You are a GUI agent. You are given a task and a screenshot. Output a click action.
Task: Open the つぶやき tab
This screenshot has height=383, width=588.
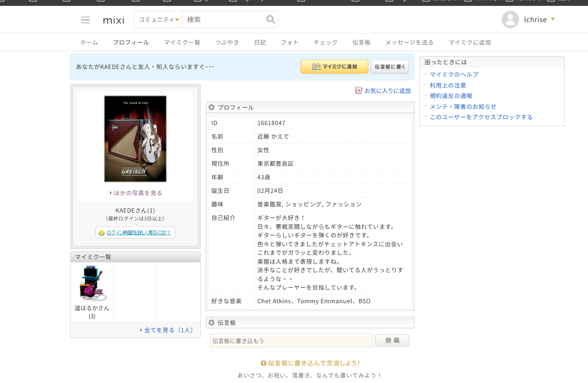click(227, 42)
